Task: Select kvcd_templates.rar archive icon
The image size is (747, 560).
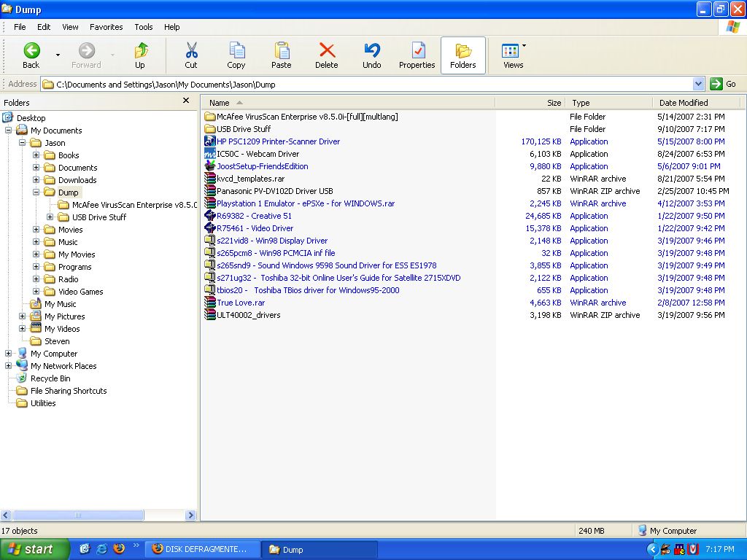Action: tap(209, 178)
